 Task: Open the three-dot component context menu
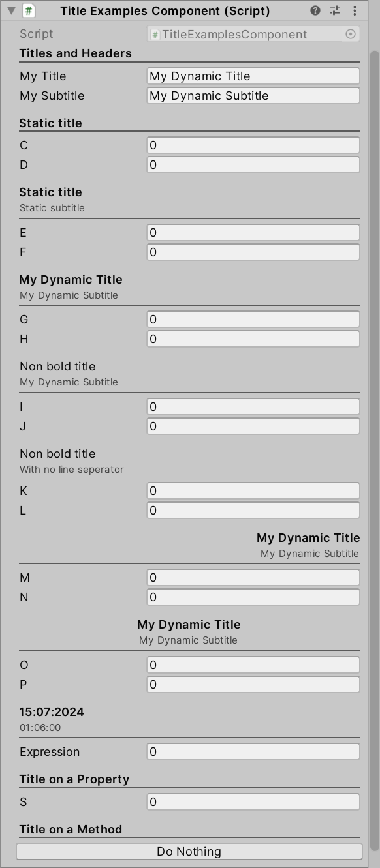(355, 10)
